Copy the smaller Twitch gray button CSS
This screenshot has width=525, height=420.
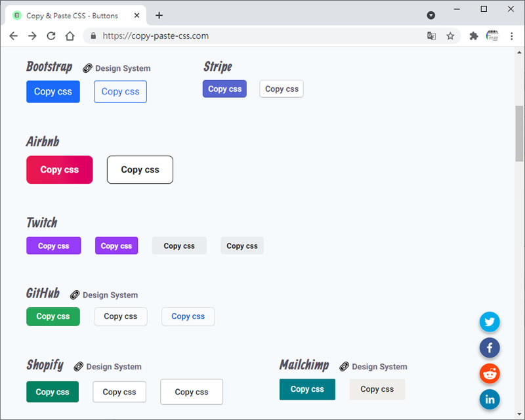242,245
